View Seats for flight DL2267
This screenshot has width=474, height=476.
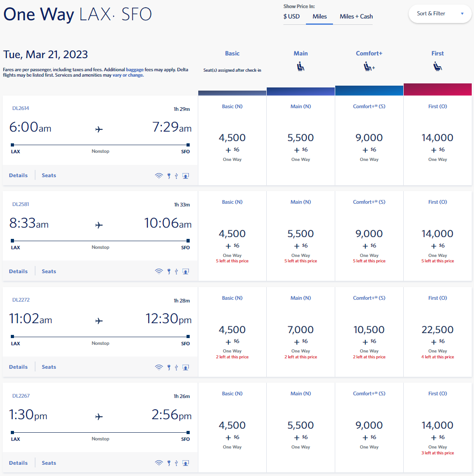(x=49, y=463)
